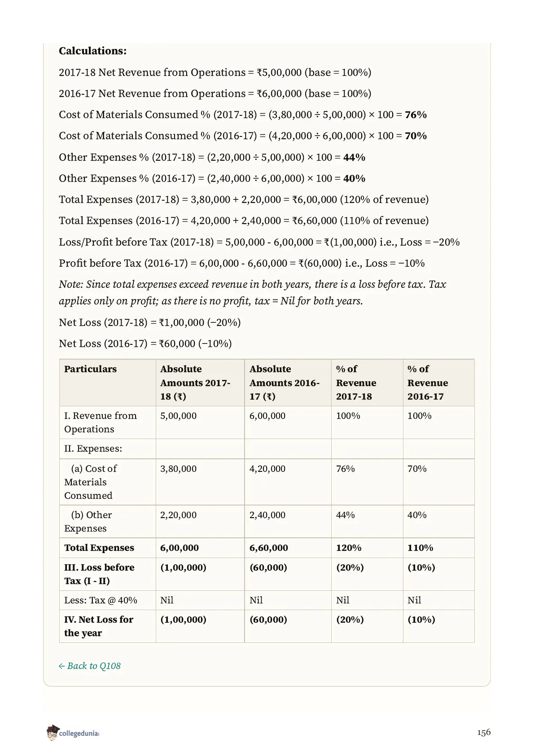Click the 6,60,000 total expenses cell
Screen dimensions: 534x756
[269, 548]
